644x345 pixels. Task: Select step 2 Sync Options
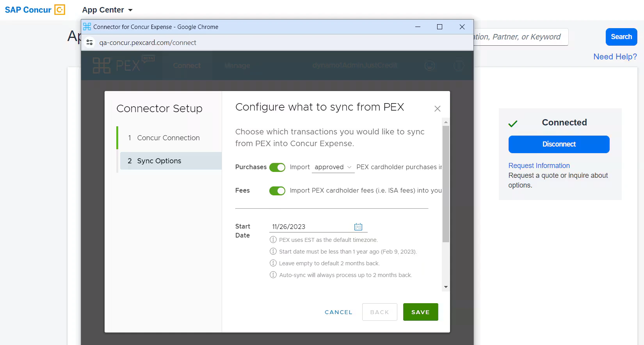pyautogui.click(x=171, y=161)
